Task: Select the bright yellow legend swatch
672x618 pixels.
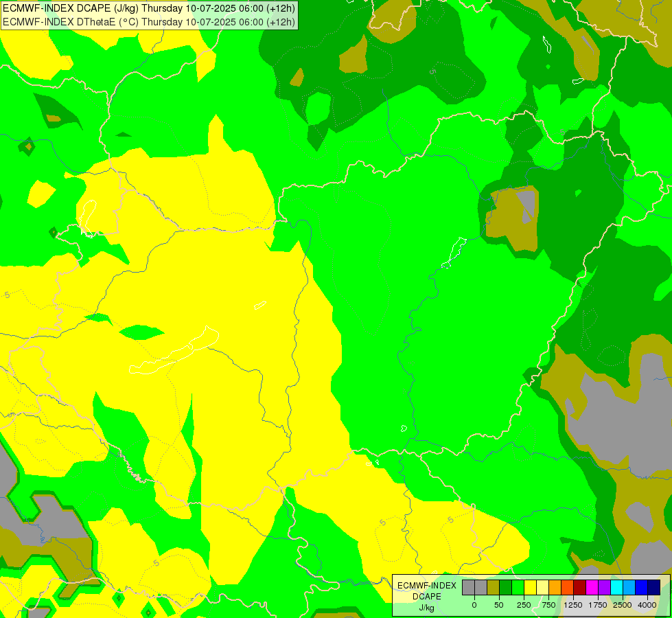Action: tap(530, 587)
